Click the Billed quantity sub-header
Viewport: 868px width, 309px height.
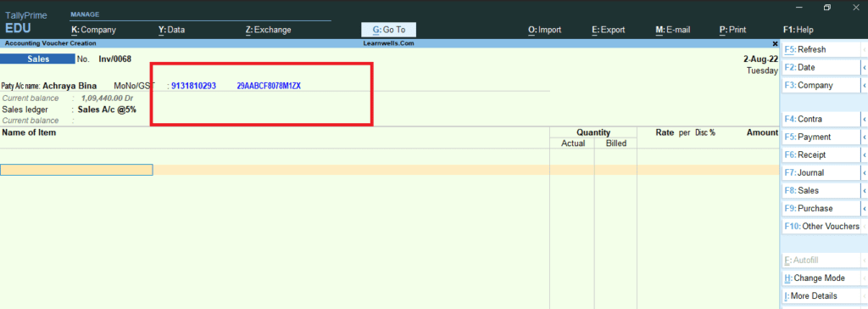616,143
